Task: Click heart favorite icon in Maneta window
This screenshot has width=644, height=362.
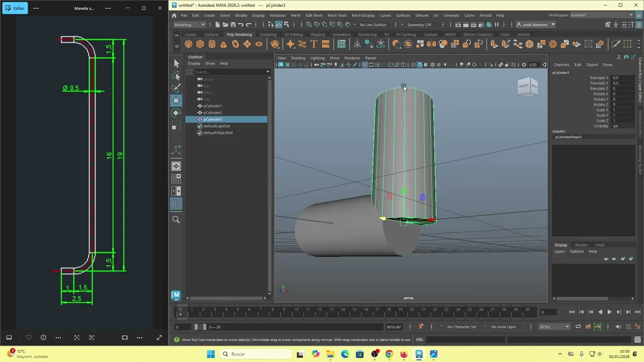Action: pos(29,337)
